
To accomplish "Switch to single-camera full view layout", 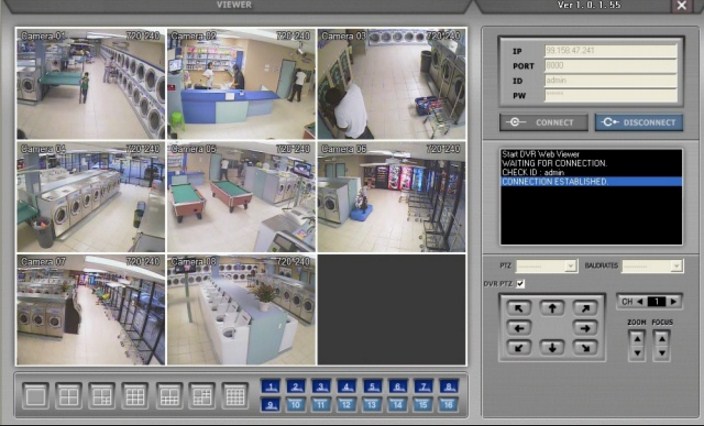I will click(x=35, y=395).
